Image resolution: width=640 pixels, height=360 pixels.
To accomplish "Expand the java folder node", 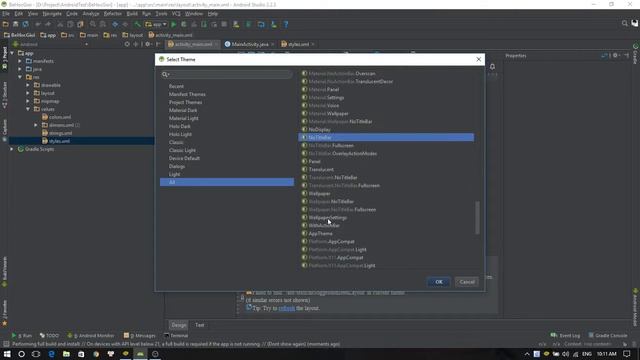I will pyautogui.click(x=20, y=69).
